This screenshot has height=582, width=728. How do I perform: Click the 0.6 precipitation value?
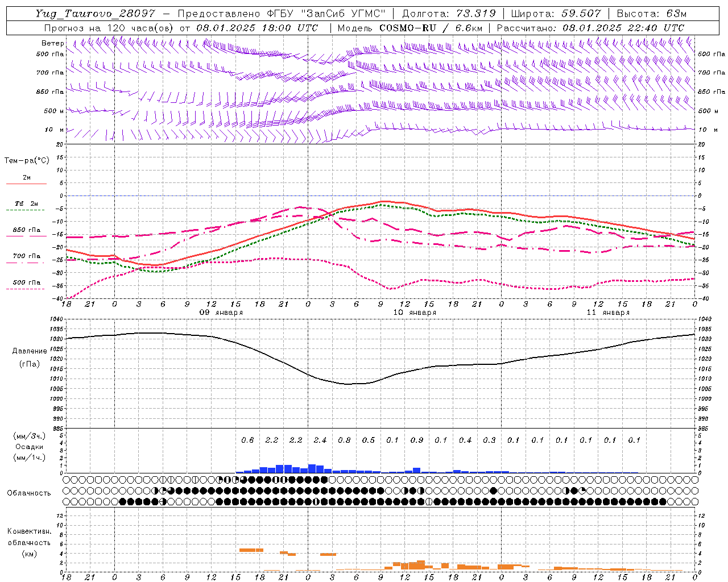tap(247, 440)
